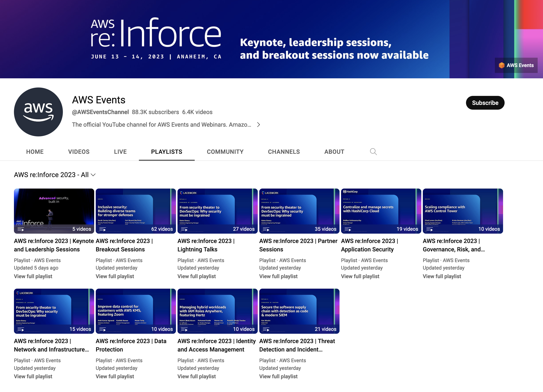Viewport: 543px width, 392px height.
Task: Go to the About tab
Action: [x=334, y=152]
